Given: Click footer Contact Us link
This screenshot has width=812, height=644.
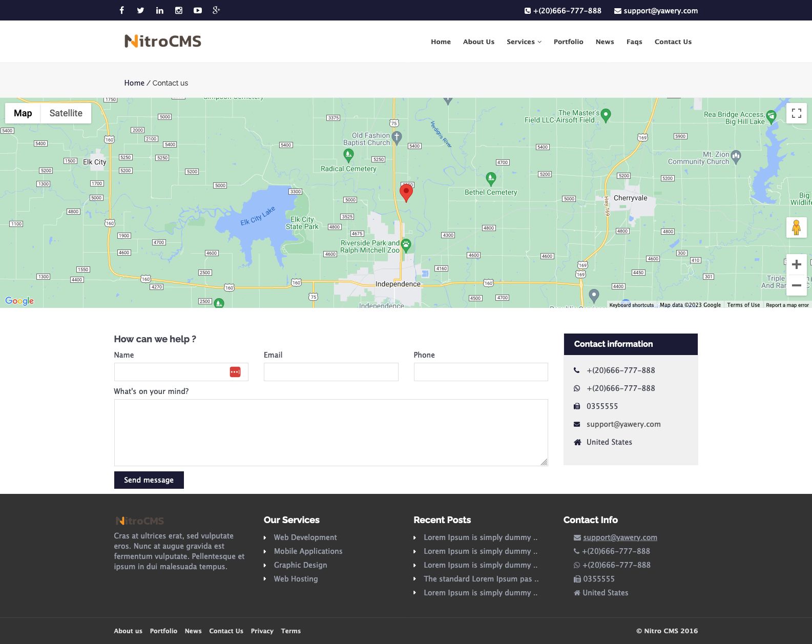Looking at the screenshot, I should point(226,631).
